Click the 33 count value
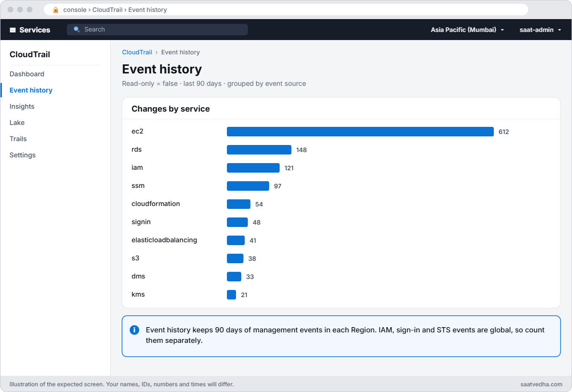Viewport: 572px width, 392px height. point(250,277)
